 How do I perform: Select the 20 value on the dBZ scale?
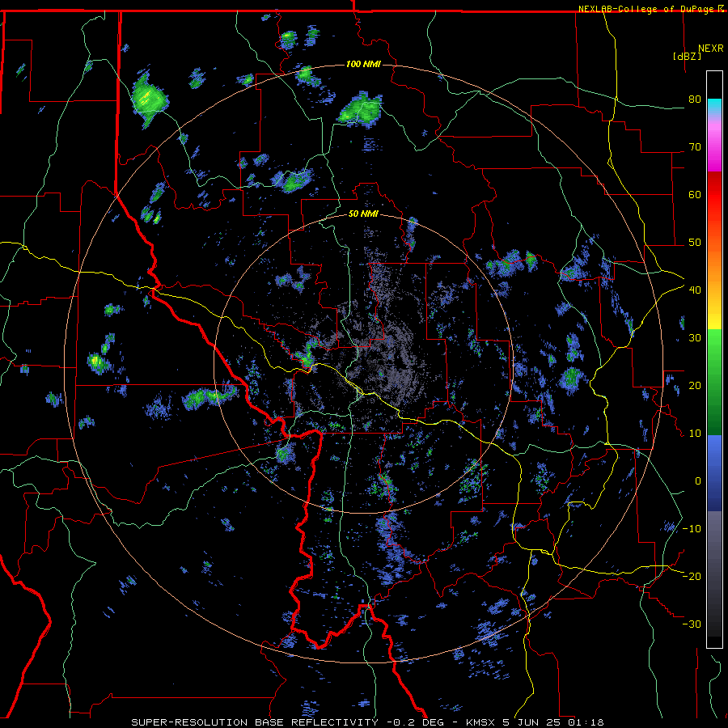(695, 385)
